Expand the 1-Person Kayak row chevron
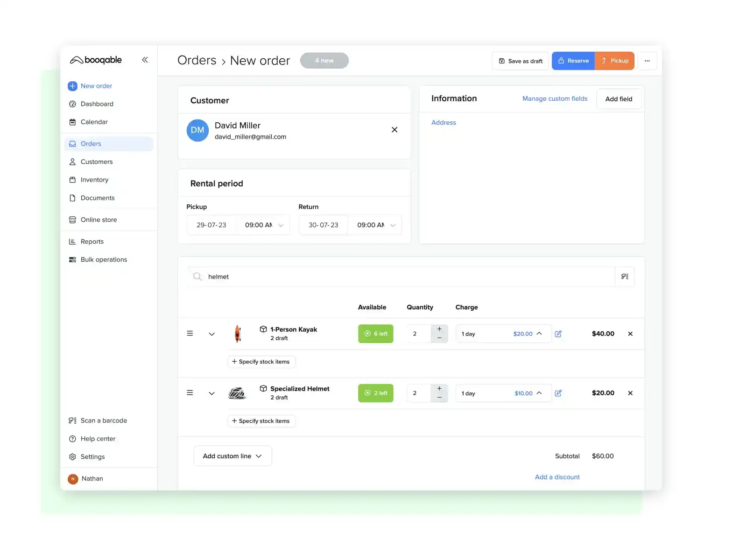747x560 pixels. (211, 334)
